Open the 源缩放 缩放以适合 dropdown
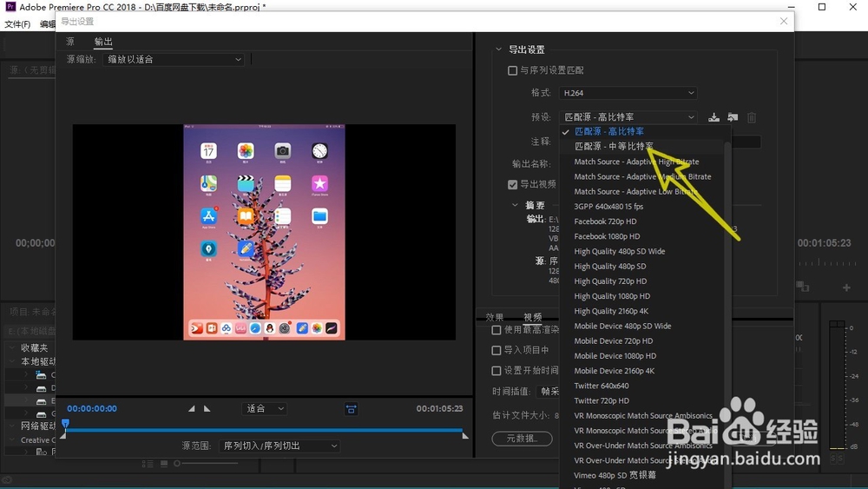Image resolution: width=868 pixels, height=489 pixels. 174,59
